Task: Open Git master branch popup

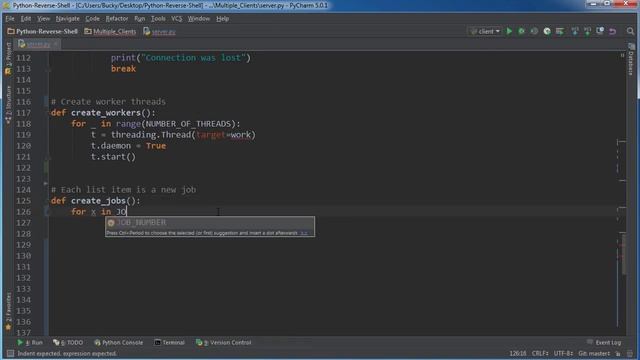Action: [x=594, y=353]
